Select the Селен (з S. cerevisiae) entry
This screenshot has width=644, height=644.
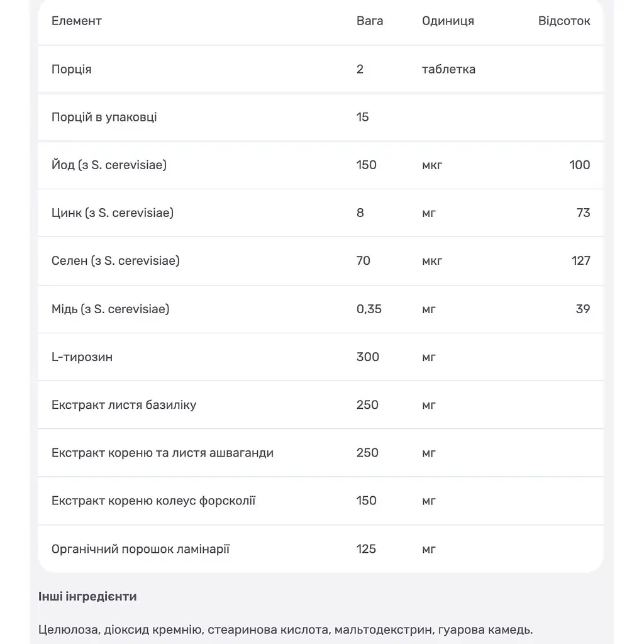click(116, 261)
